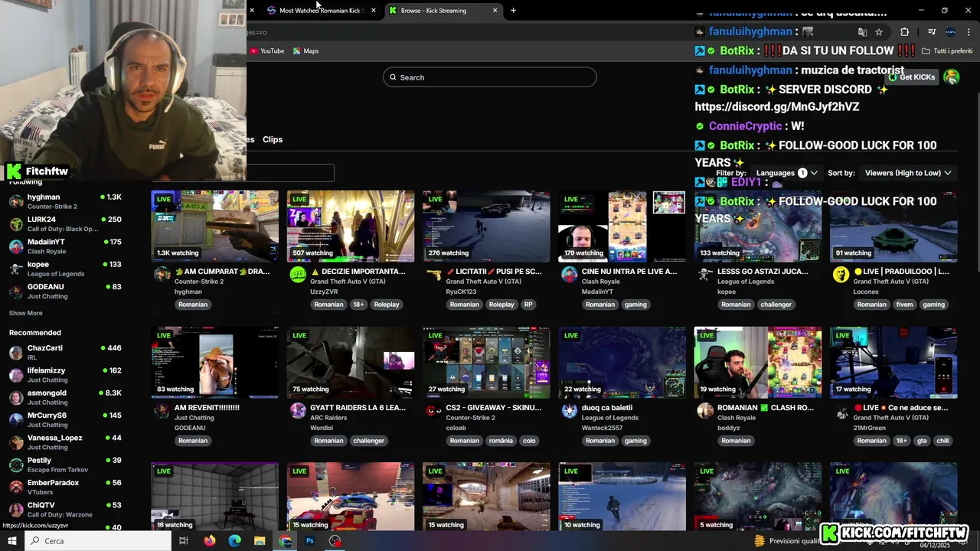This screenshot has height=551, width=980.
Task: Click the Kick search field
Action: pos(490,77)
